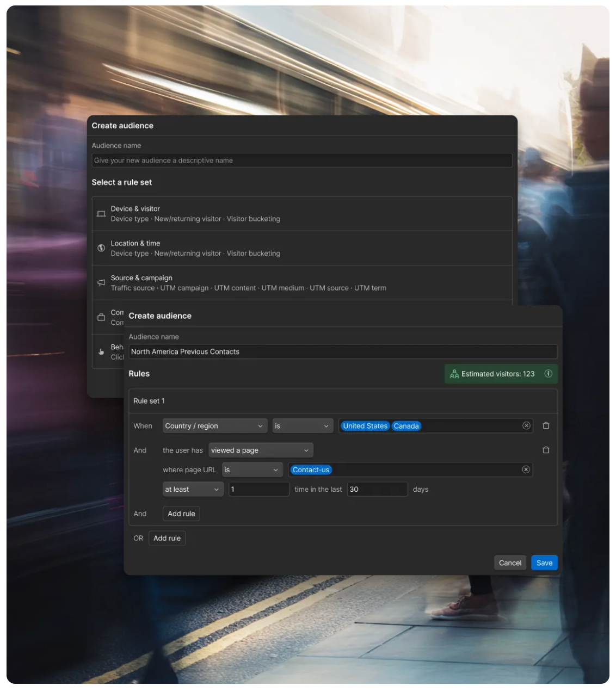Click the trash icon on the viewed-a-page rule

pyautogui.click(x=547, y=450)
